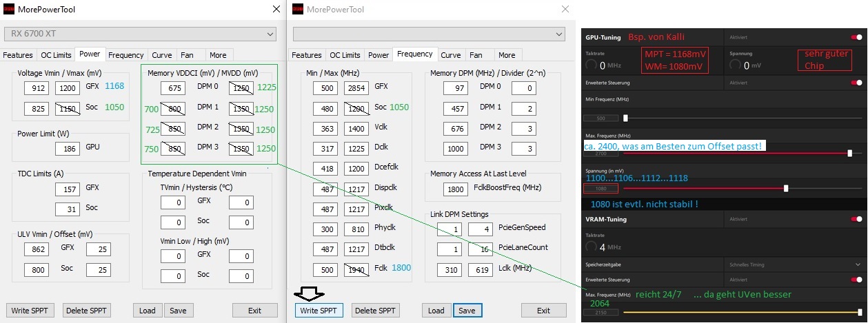Click Memory VDDCI DPM 0 field showing 675
Screen dimensions: 868x323
pos(173,88)
